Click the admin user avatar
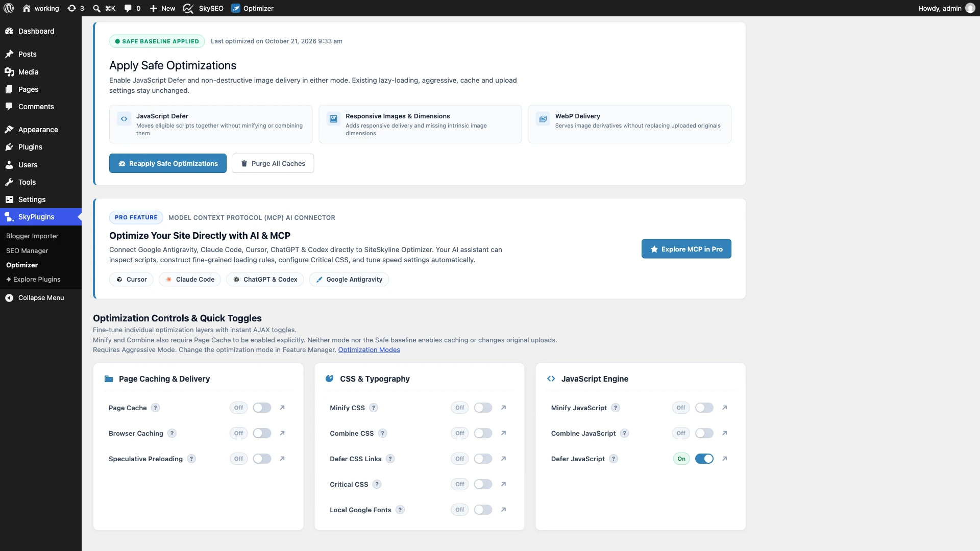 click(970, 8)
